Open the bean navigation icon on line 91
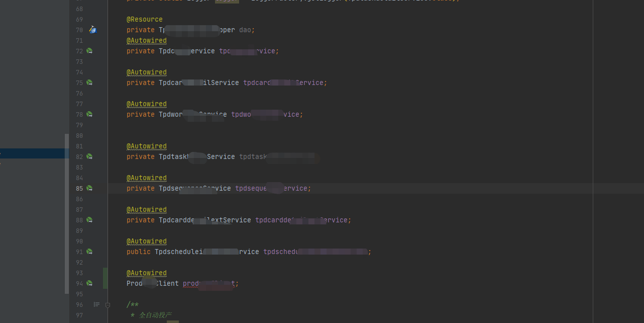This screenshot has height=323, width=644. (x=89, y=252)
